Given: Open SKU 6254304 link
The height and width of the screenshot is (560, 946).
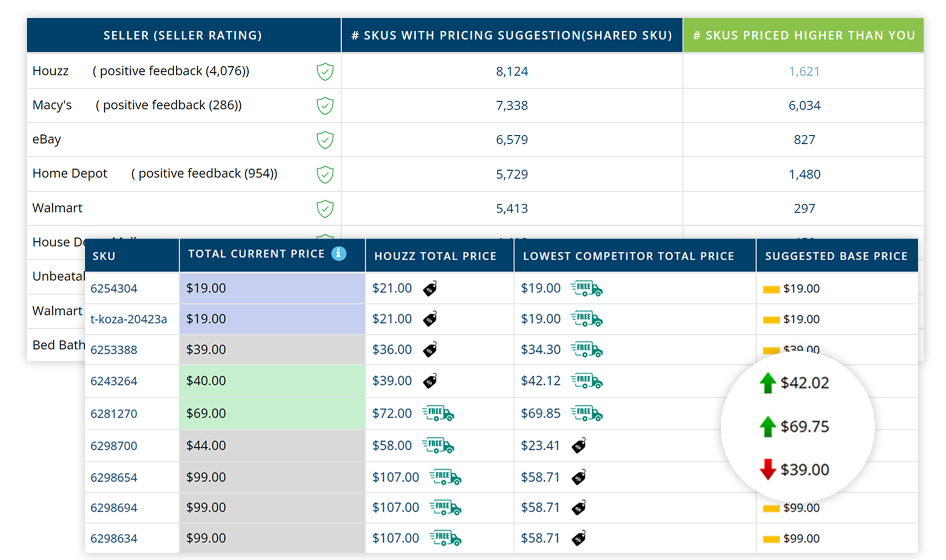Looking at the screenshot, I should [114, 288].
